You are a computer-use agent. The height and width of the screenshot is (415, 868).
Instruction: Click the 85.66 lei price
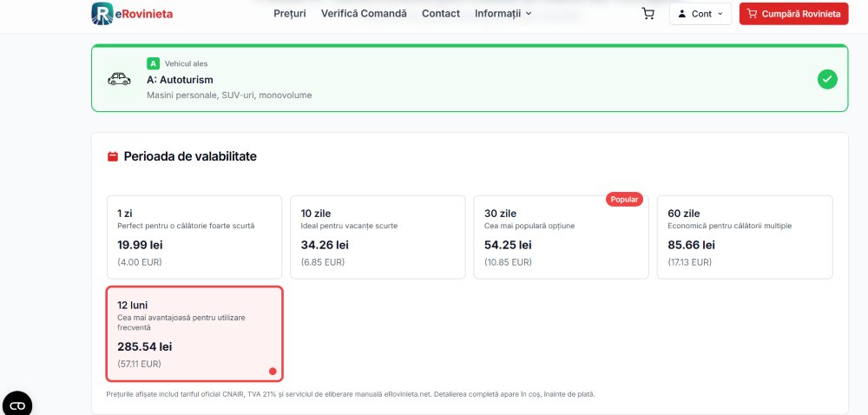click(x=692, y=245)
